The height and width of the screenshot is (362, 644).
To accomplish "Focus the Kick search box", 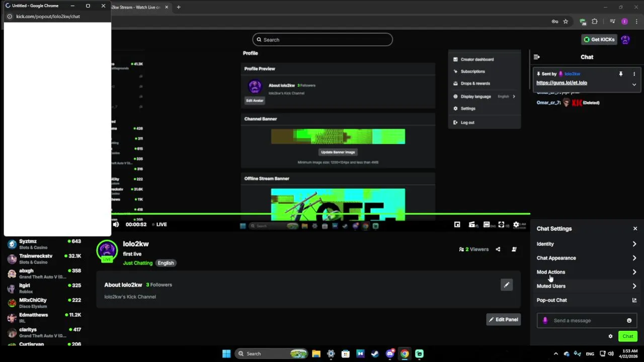I will tap(323, 40).
